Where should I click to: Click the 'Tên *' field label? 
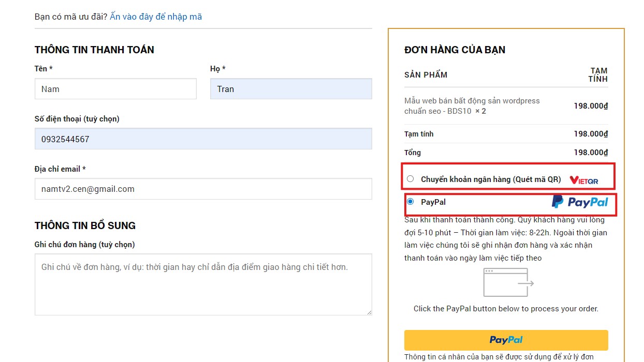(x=43, y=69)
